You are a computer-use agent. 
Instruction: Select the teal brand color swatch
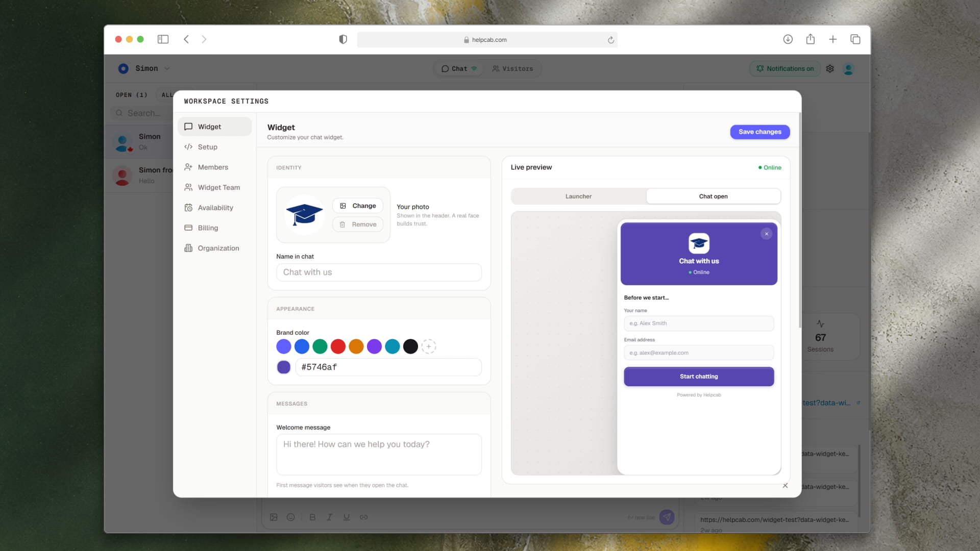click(393, 346)
